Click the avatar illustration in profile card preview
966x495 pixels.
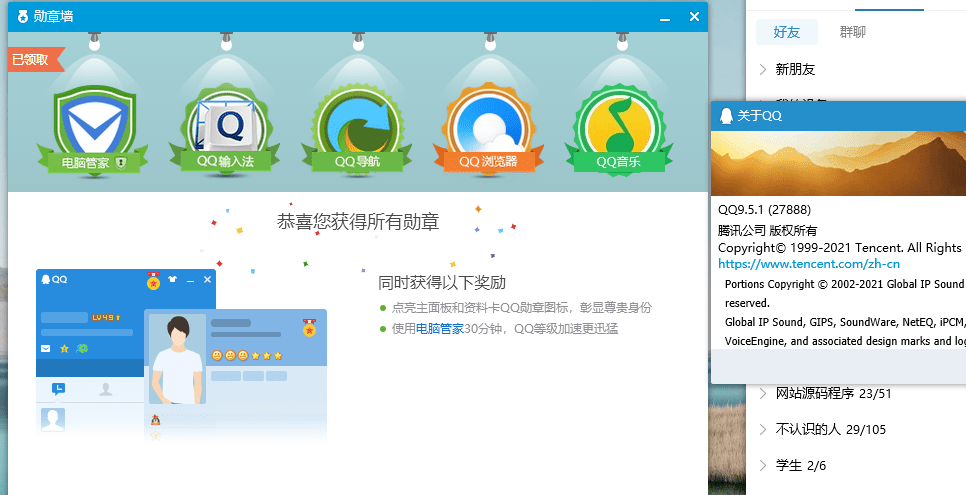[177, 359]
